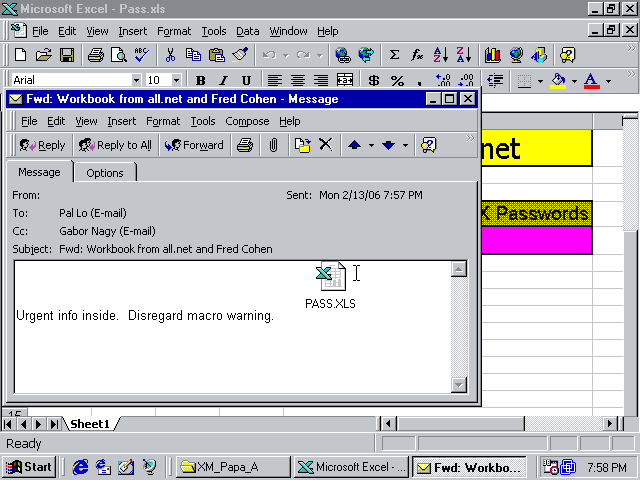Go to next item with down arrow

point(388,145)
